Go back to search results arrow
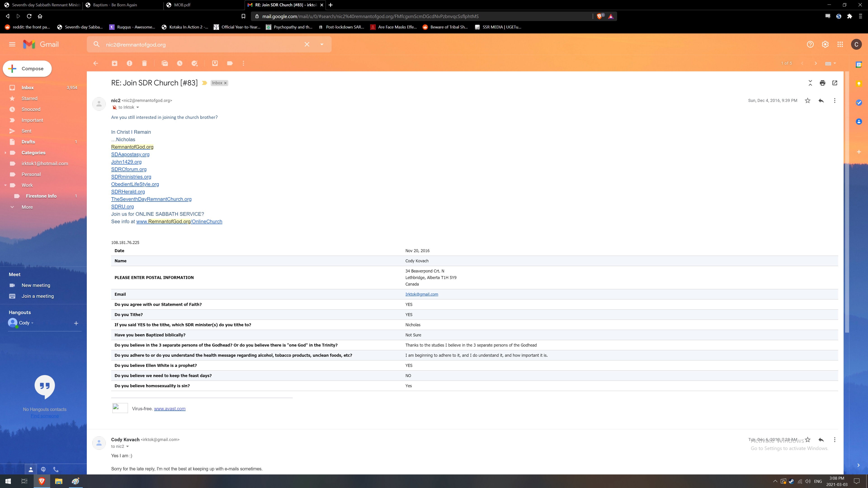 96,63
